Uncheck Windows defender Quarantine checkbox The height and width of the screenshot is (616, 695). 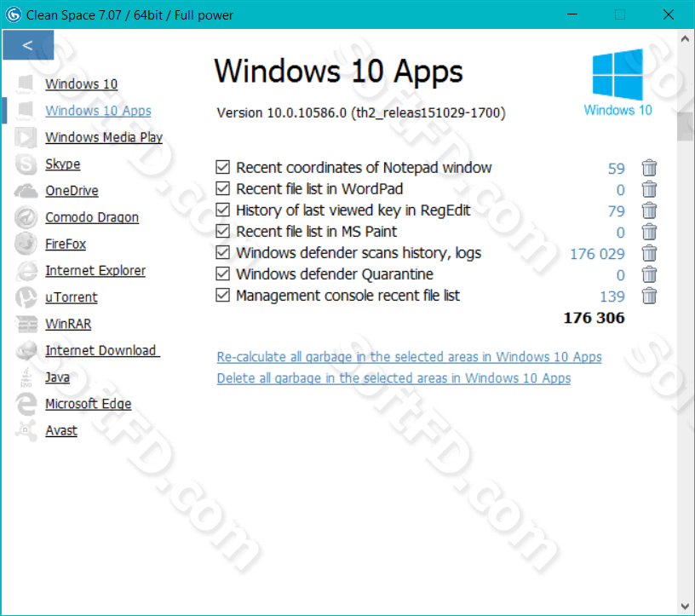[222, 273]
